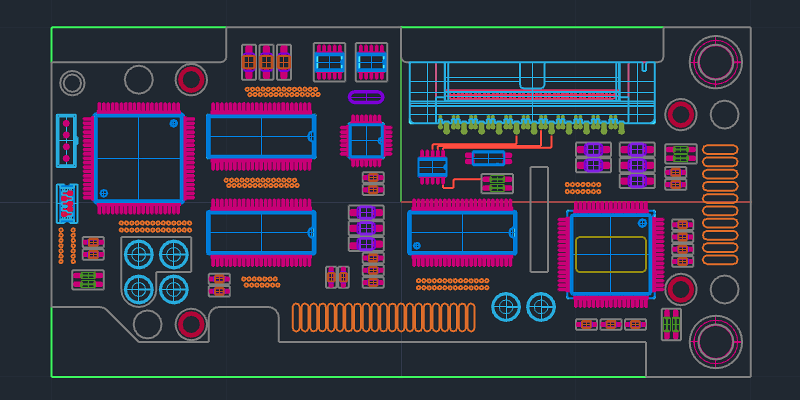Select the tall gray empty rectangle outline
This screenshot has width=800, height=400.
[x=539, y=219]
